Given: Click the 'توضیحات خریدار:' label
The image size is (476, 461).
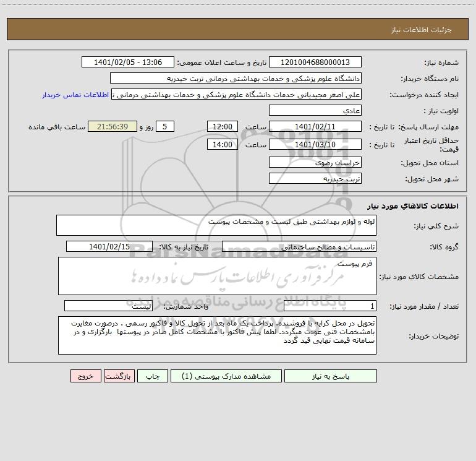Looking at the screenshot, I should point(434,336).
